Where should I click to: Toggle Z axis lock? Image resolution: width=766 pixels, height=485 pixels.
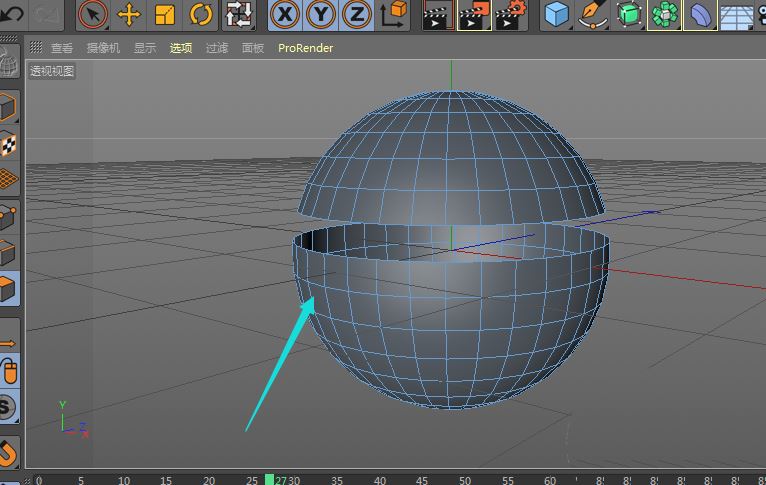[x=355, y=14]
